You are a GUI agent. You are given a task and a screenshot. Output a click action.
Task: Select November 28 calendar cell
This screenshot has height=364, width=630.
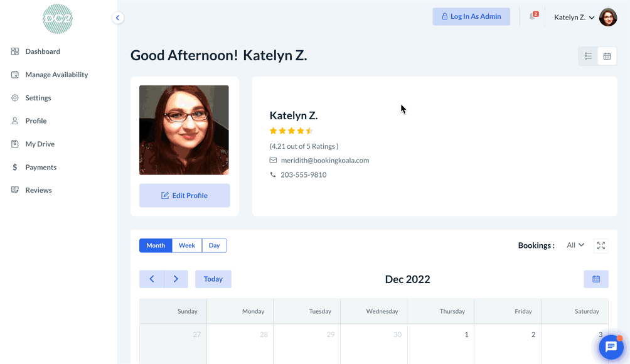pyautogui.click(x=240, y=345)
